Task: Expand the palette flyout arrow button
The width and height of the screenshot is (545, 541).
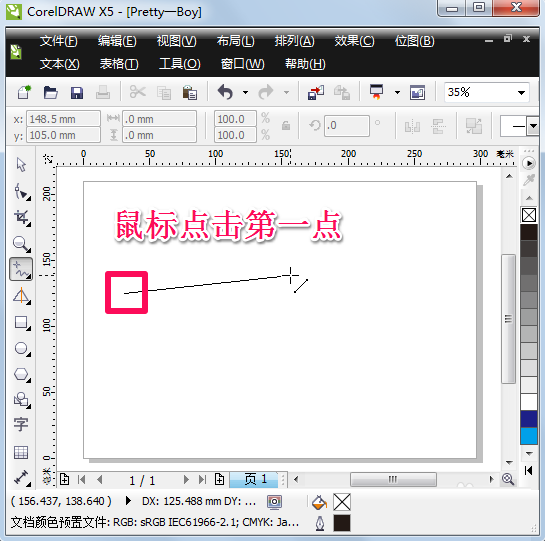Action: click(529, 163)
